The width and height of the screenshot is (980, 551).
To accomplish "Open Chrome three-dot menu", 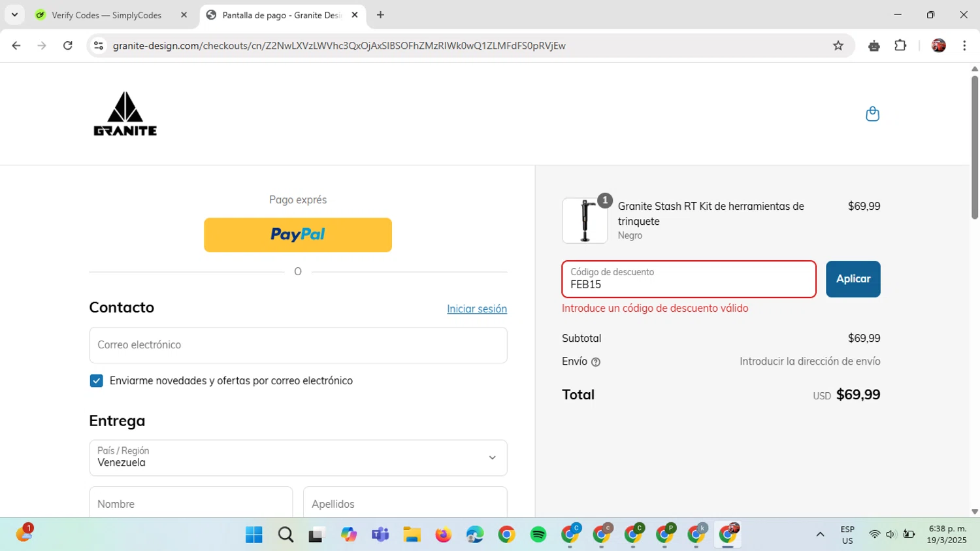I will (964, 46).
